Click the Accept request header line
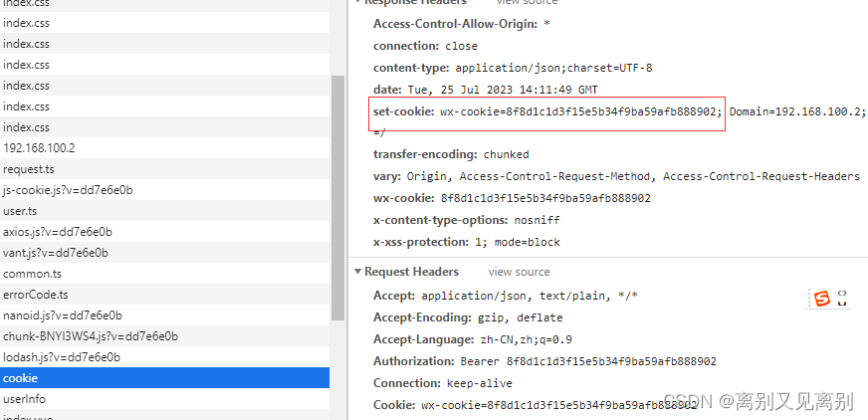Viewport: 868px width, 420px height. pos(506,296)
